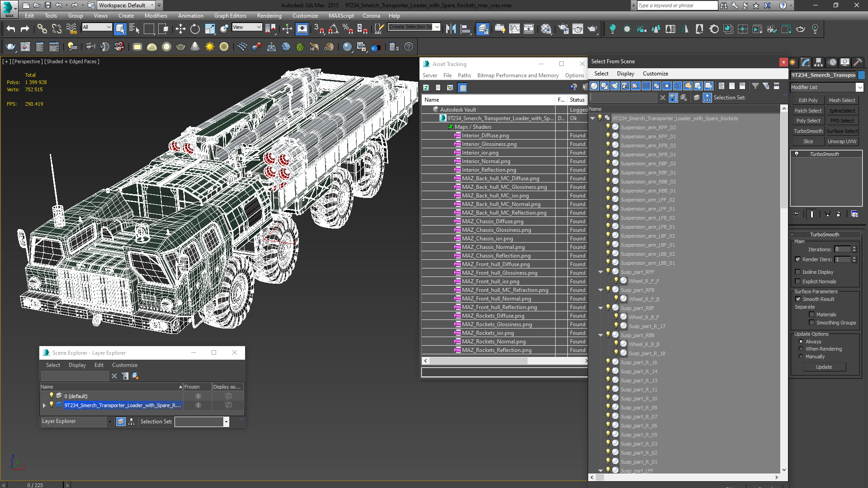Activate the Rotate tool
The width and height of the screenshot is (868, 488).
tap(195, 29)
